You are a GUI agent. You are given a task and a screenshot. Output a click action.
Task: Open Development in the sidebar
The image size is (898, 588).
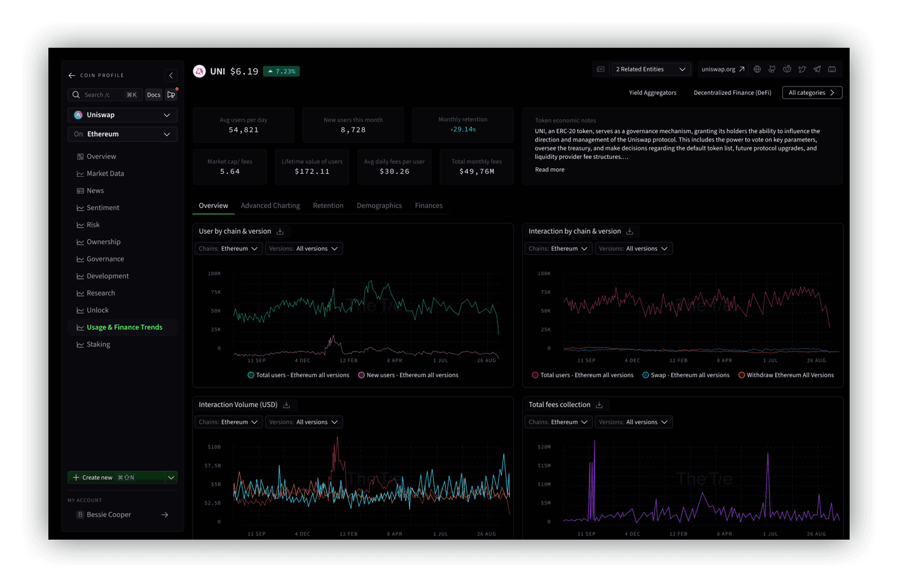(122, 276)
